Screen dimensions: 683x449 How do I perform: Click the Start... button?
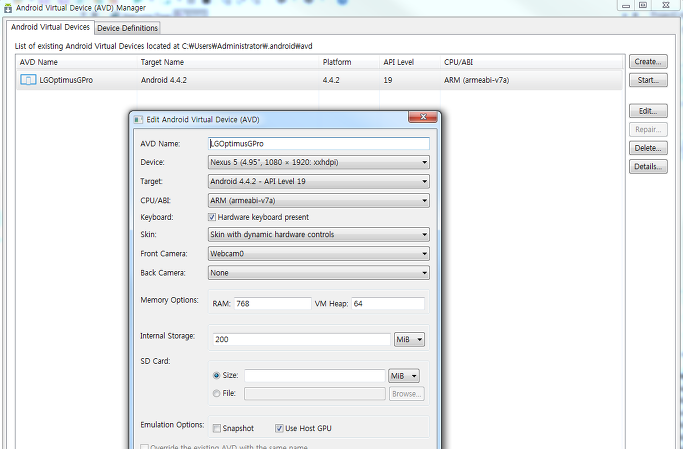click(648, 80)
